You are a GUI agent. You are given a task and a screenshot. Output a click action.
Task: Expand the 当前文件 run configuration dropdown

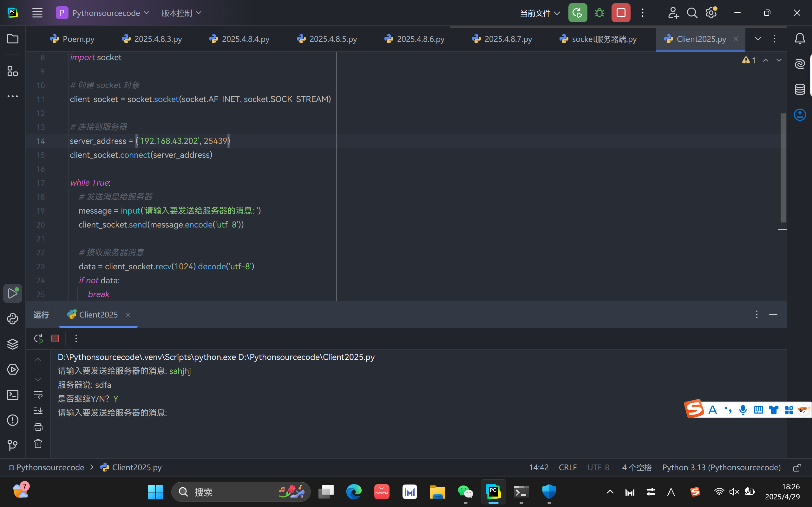tap(540, 13)
